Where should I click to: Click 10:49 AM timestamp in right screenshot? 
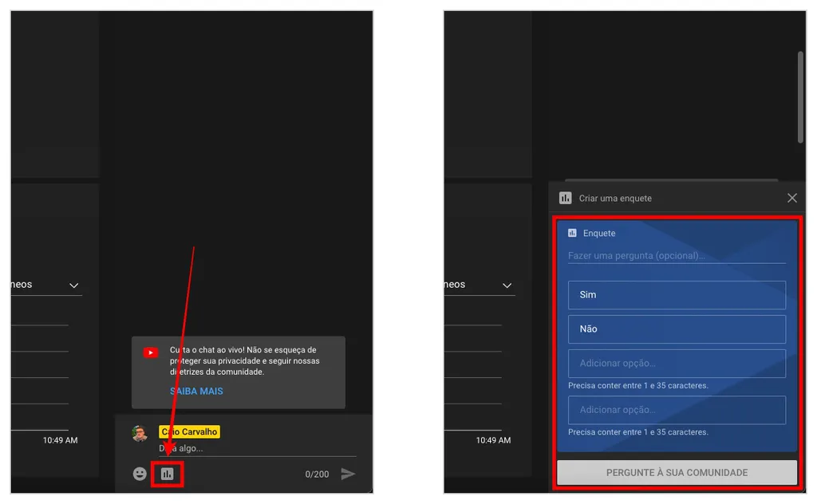click(493, 440)
